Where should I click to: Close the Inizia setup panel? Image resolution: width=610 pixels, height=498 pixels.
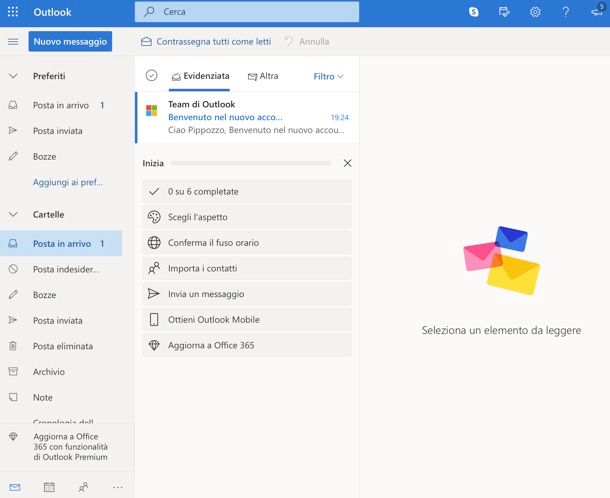347,162
